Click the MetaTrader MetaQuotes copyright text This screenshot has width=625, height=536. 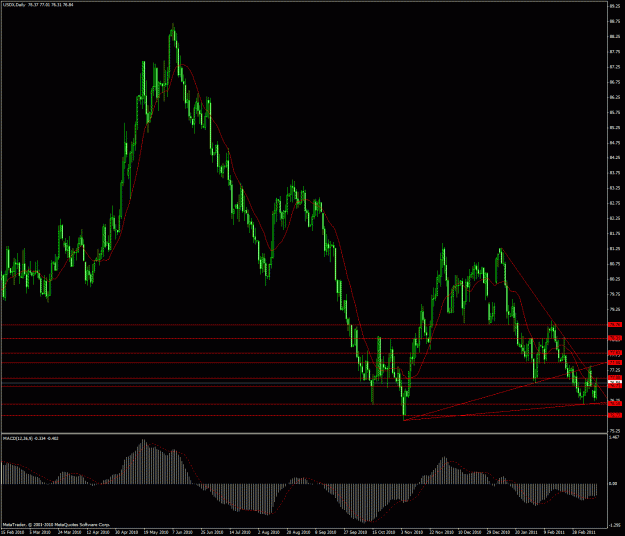[x=56, y=525]
